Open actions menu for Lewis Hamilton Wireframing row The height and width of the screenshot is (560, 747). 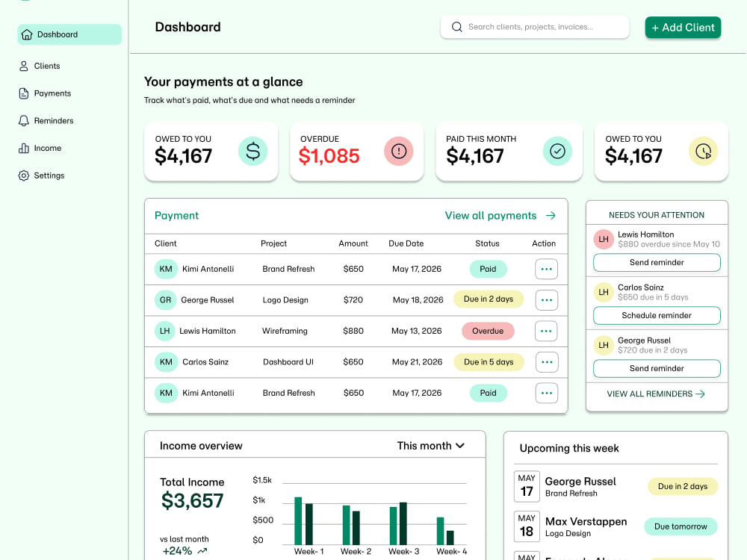[x=547, y=331]
